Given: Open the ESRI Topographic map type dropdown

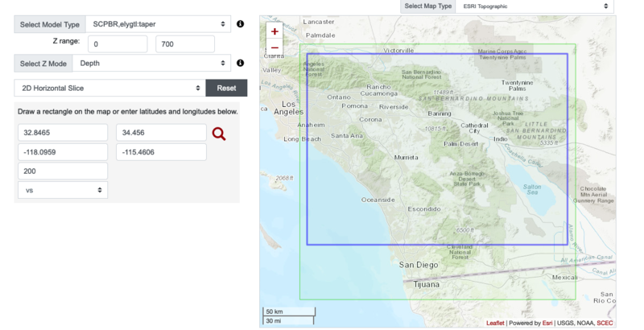Looking at the screenshot, I should (x=535, y=6).
